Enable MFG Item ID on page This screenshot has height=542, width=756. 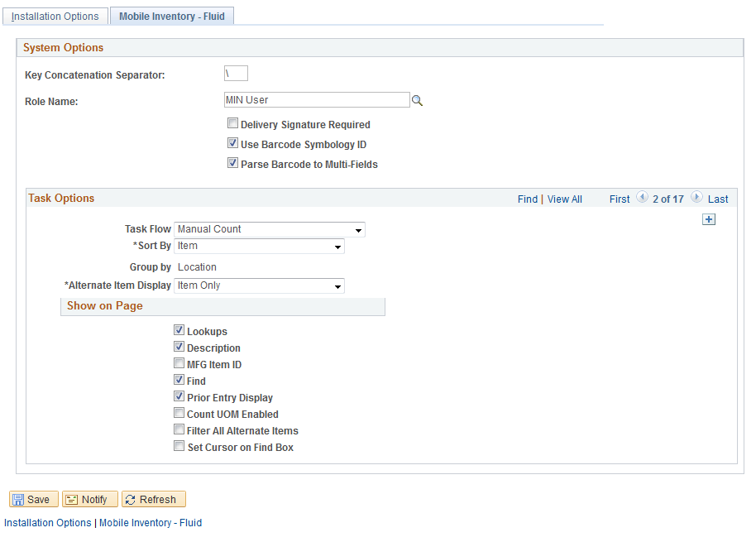(x=179, y=363)
